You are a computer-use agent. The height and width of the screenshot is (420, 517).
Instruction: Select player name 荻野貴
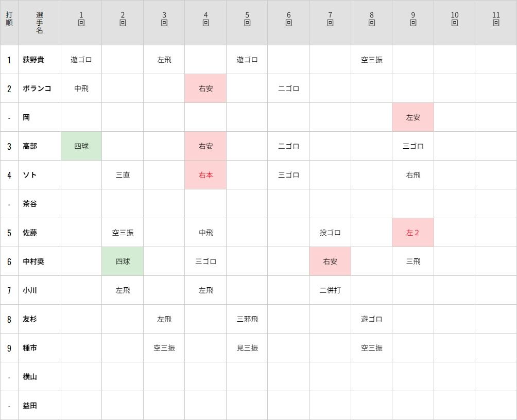[33, 60]
